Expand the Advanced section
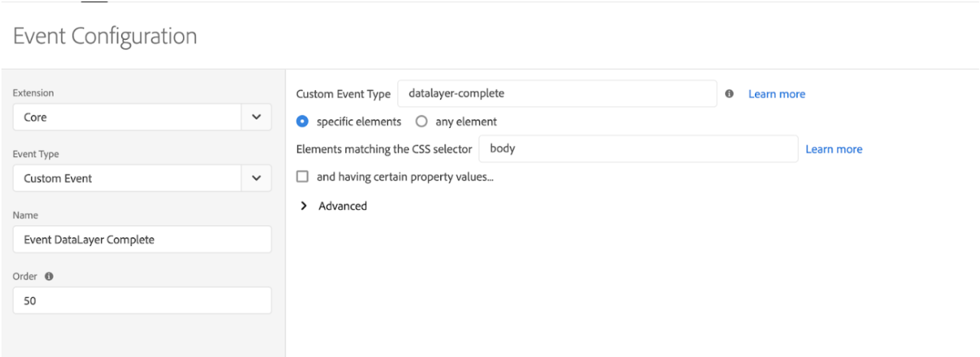The image size is (980, 357). (334, 206)
